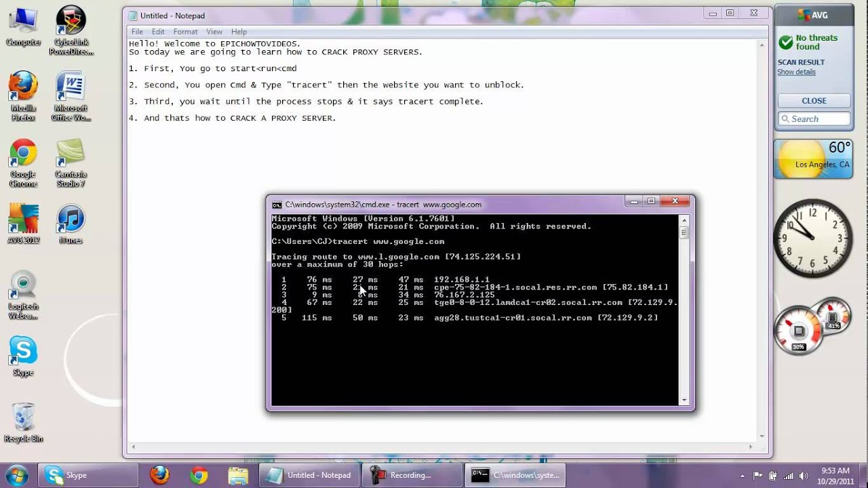Show hidden tray icons arrow

tap(743, 475)
